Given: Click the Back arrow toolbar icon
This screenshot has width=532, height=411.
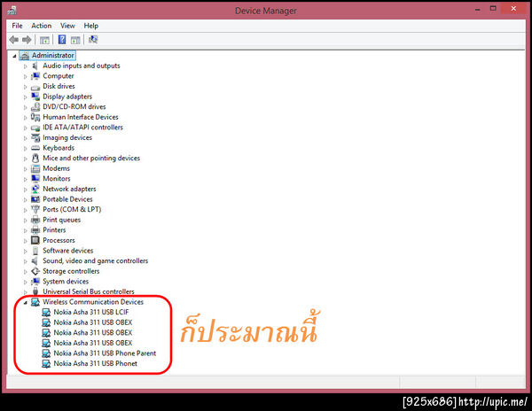Looking at the screenshot, I should tap(14, 40).
